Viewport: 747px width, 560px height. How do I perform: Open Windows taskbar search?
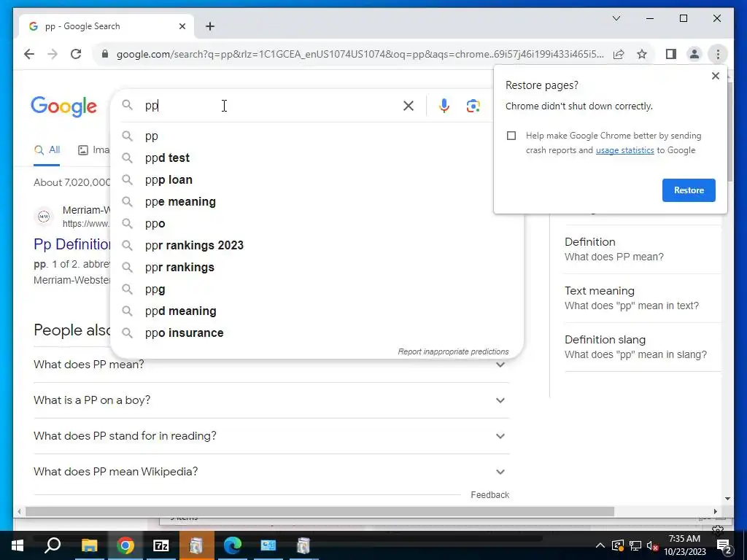[x=53, y=545]
